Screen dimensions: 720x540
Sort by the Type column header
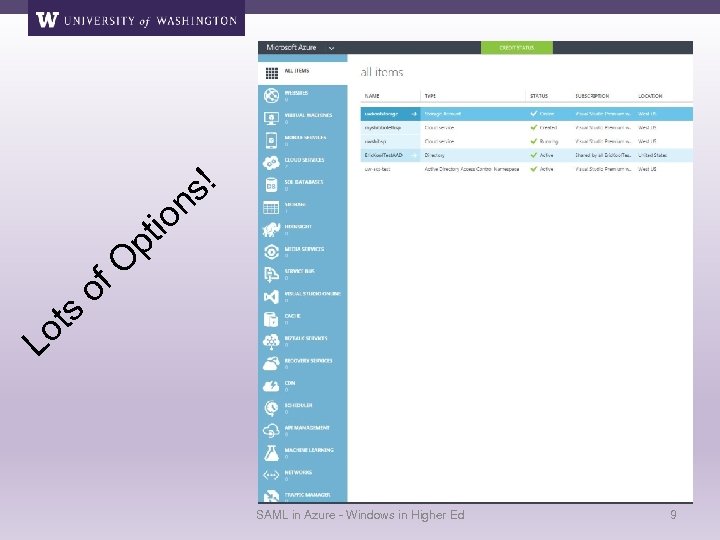[x=430, y=96]
